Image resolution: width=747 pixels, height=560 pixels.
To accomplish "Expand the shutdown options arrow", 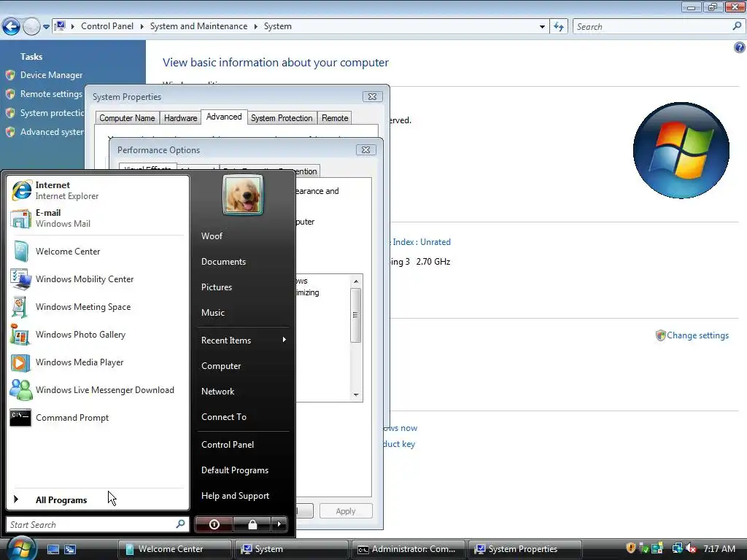I will click(279, 524).
